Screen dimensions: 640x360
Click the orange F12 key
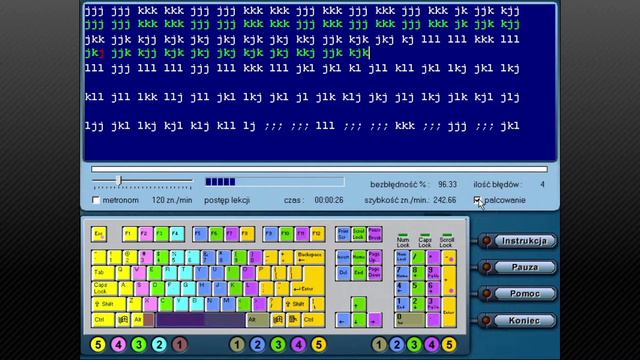tap(317, 234)
